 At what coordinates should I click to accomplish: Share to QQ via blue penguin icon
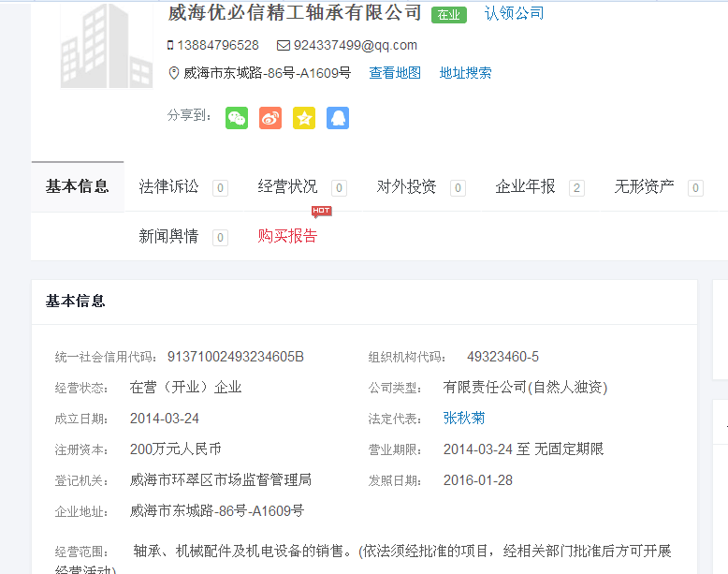click(338, 118)
